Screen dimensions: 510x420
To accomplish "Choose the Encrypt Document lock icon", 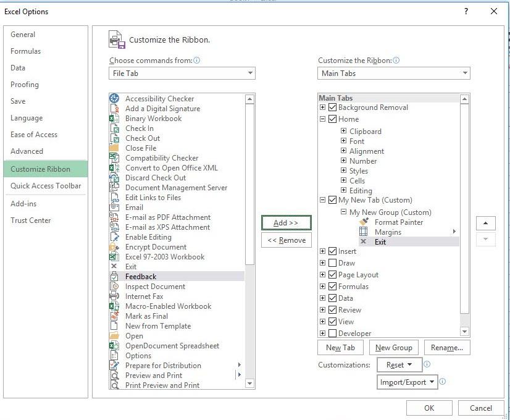I will tap(114, 246).
